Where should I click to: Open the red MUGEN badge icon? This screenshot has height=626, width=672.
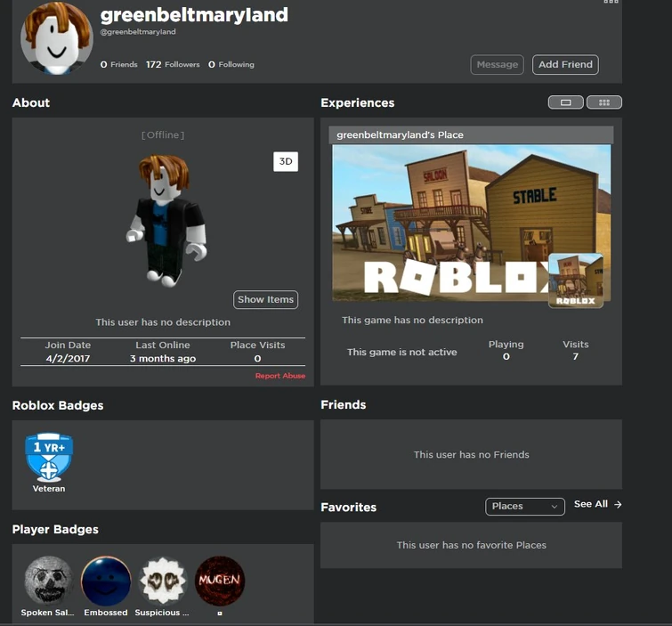[x=220, y=581]
